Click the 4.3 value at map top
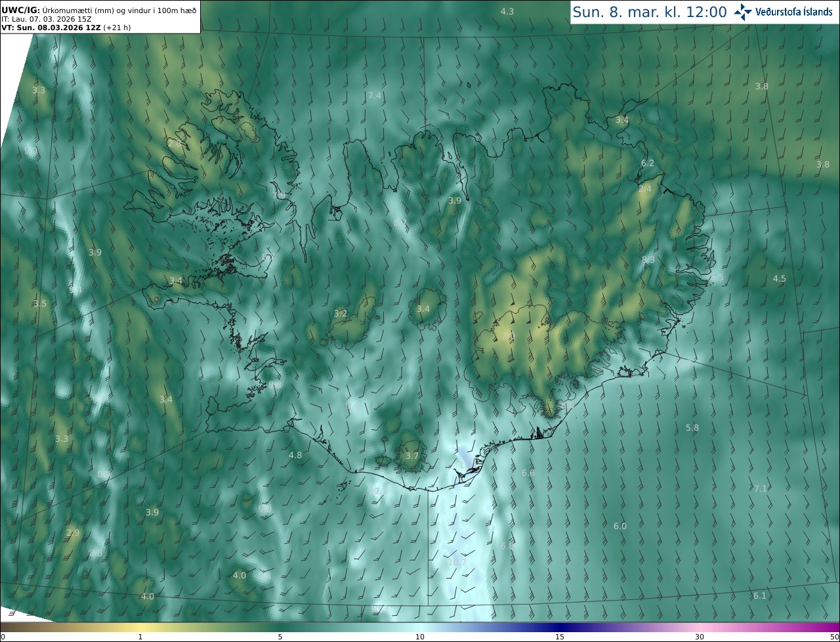Screen dimensions: 840x642 click(x=507, y=11)
